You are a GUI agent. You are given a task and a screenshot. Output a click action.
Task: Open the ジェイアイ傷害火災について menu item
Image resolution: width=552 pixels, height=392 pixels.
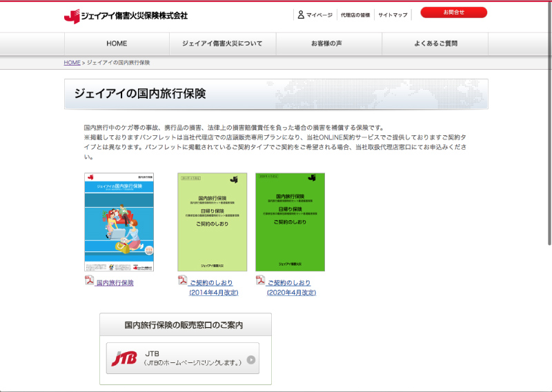(222, 43)
